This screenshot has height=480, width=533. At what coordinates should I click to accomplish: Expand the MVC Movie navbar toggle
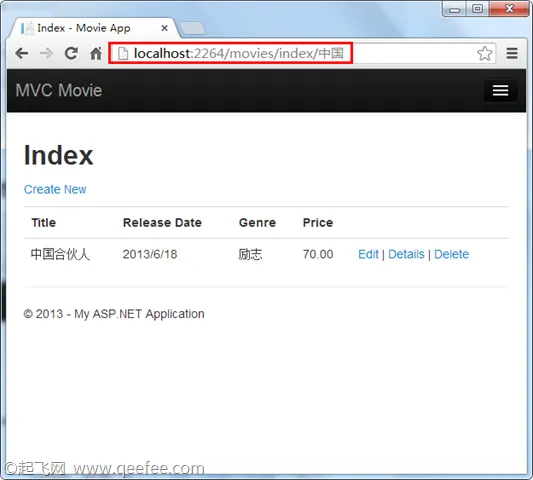(500, 90)
